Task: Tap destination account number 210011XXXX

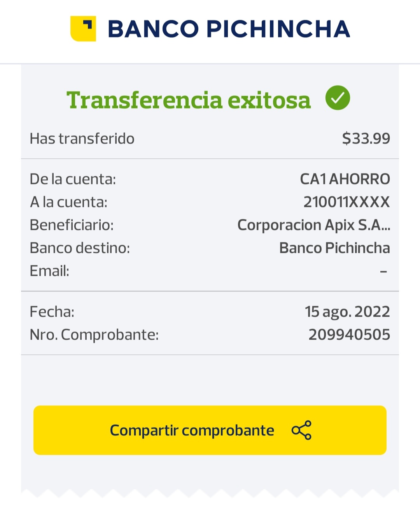Action: pos(346,202)
